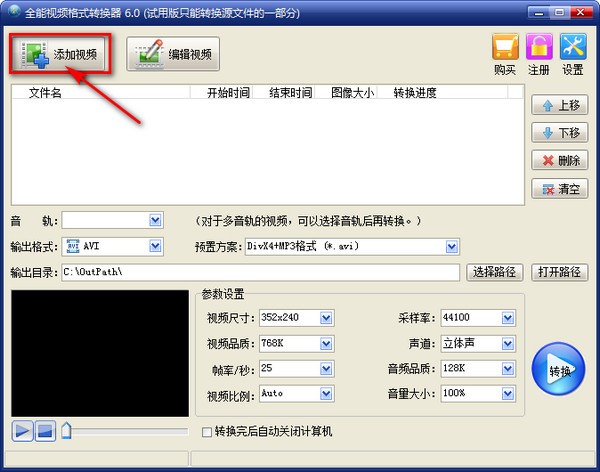This screenshot has width=600, height=472.
Task: Click the application globe icon in title bar
Action: [14, 11]
